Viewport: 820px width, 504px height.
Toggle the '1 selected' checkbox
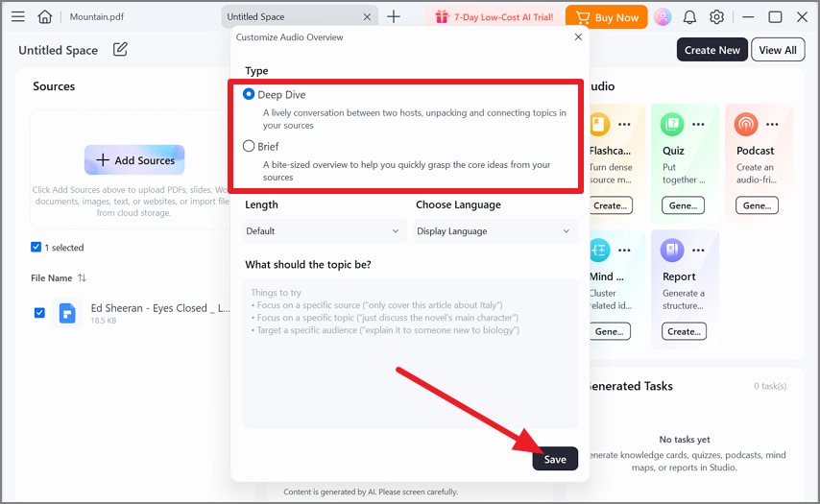pos(36,247)
